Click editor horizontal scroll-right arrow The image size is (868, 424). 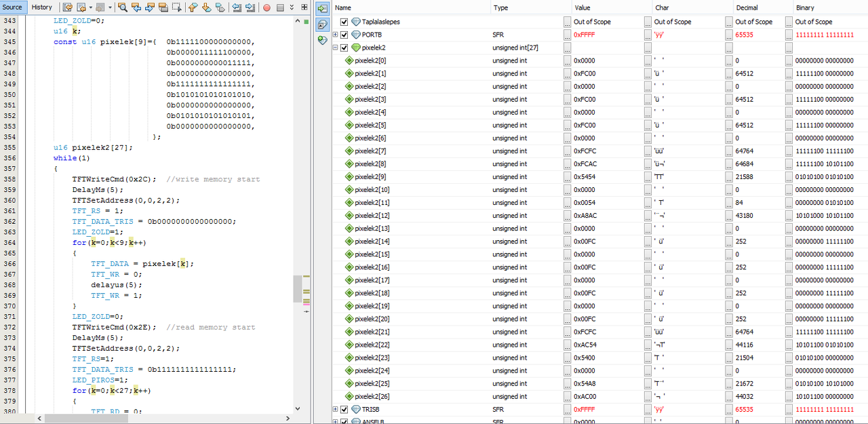288,418
